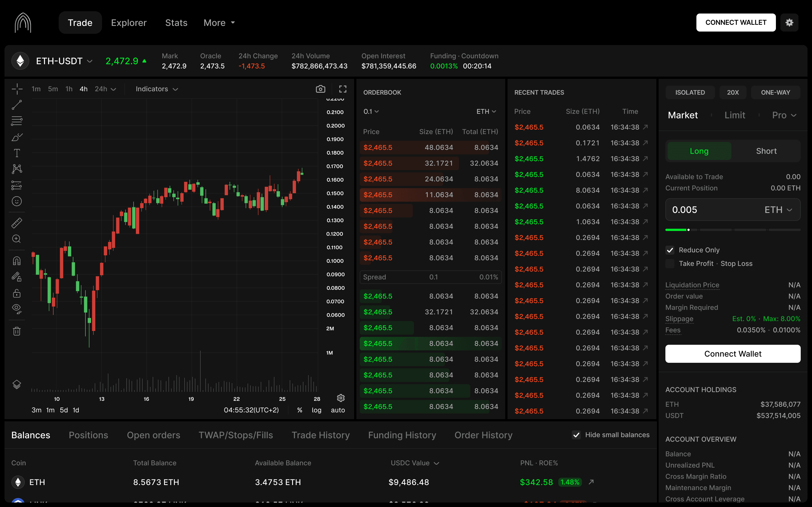
Task: Click the Short side button
Action: [x=766, y=151]
